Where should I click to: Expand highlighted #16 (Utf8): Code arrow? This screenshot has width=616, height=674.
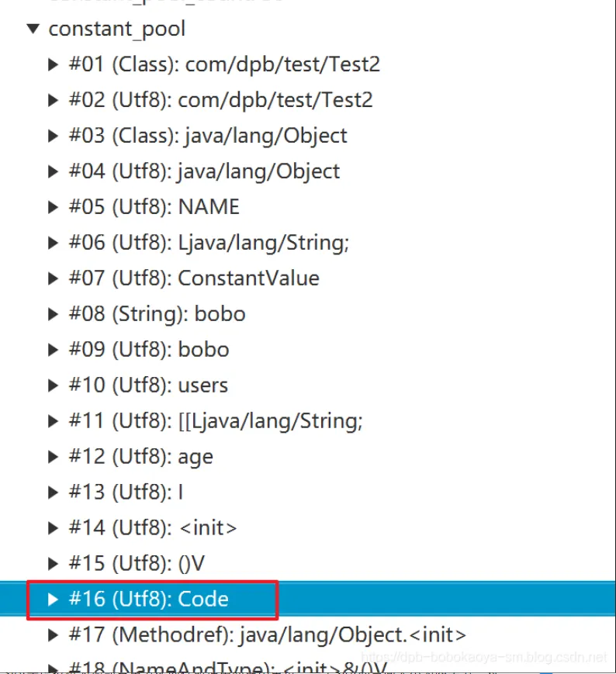(53, 600)
